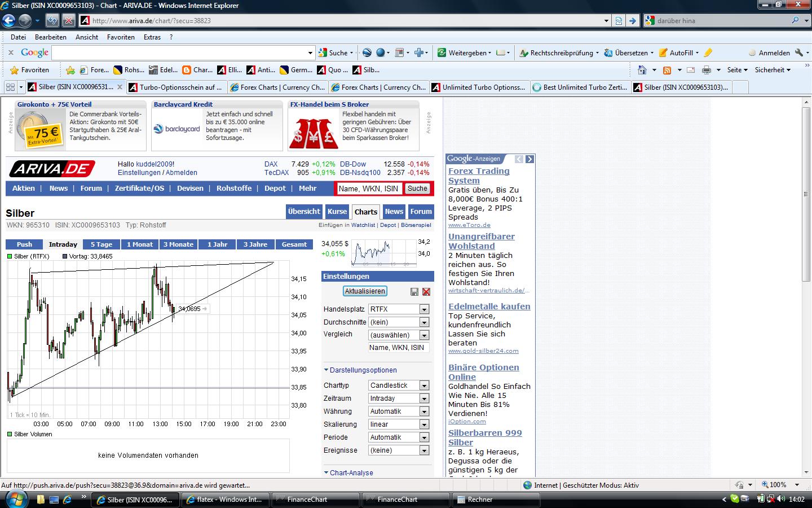The image size is (812, 508).
Task: Open the Durchschnitte dropdown
Action: 399,322
